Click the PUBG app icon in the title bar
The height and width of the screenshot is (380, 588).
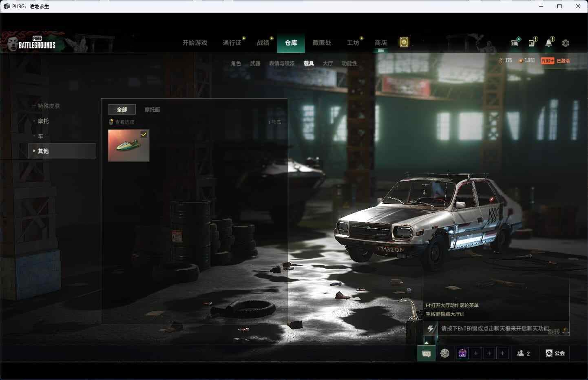pyautogui.click(x=7, y=6)
